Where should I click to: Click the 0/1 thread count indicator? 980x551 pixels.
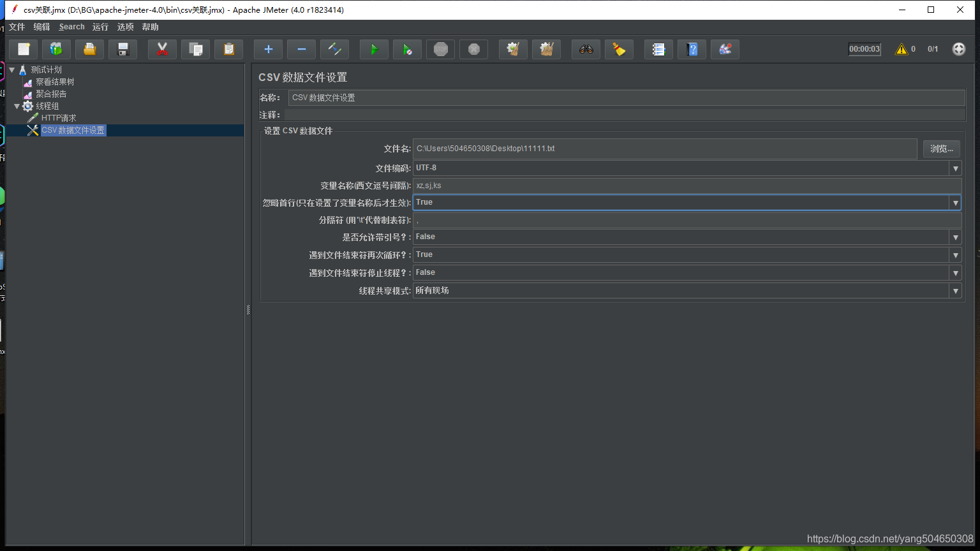pos(933,49)
